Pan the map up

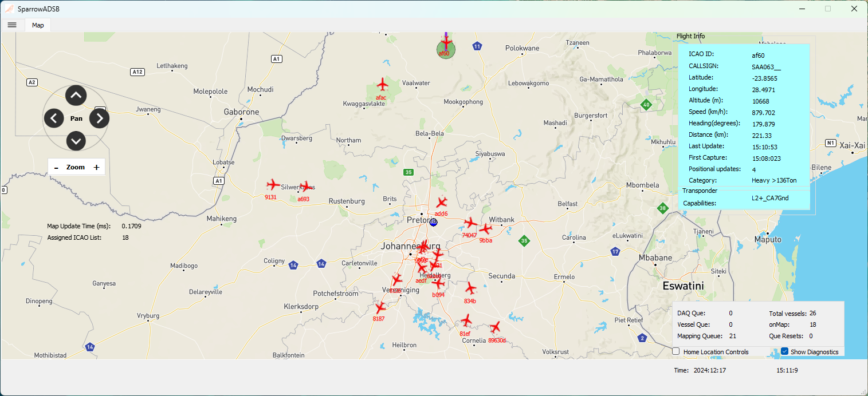click(76, 95)
